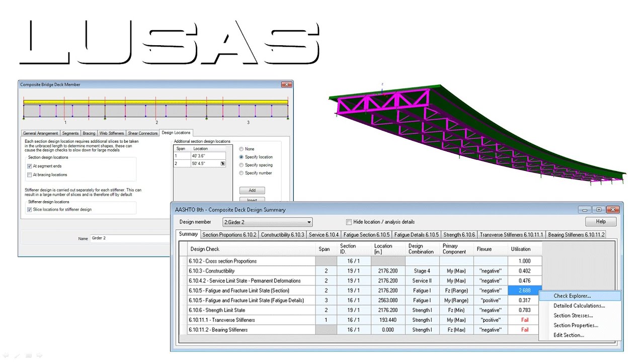Select the row 6.10.3 - Constructibility
644x362 pixels.
[x=361, y=271]
